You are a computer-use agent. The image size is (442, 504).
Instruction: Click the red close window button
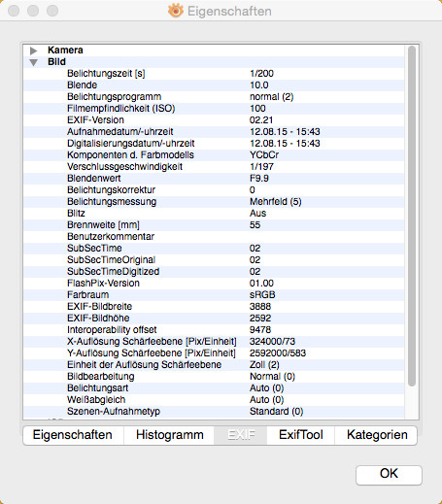click(14, 11)
